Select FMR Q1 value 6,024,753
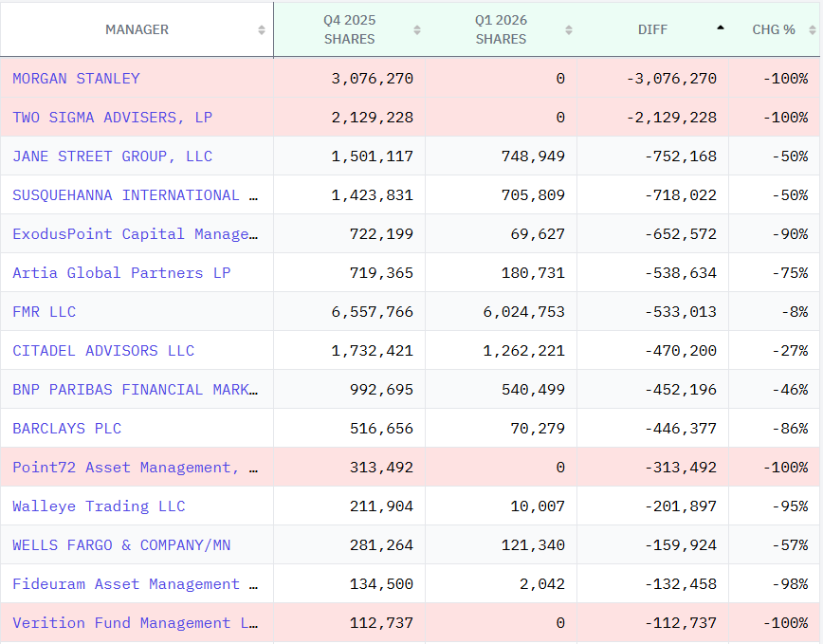Image resolution: width=823 pixels, height=644 pixels. click(524, 311)
